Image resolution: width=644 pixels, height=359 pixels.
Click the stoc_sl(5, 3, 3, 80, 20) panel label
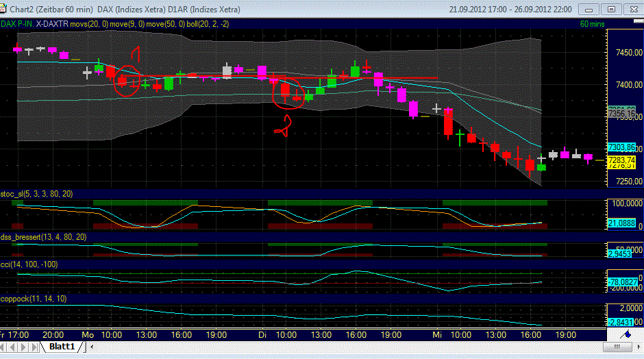36,194
